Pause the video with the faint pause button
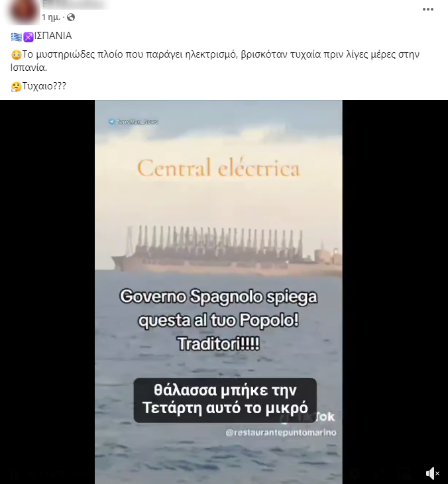The height and width of the screenshot is (484, 448). pos(13,473)
